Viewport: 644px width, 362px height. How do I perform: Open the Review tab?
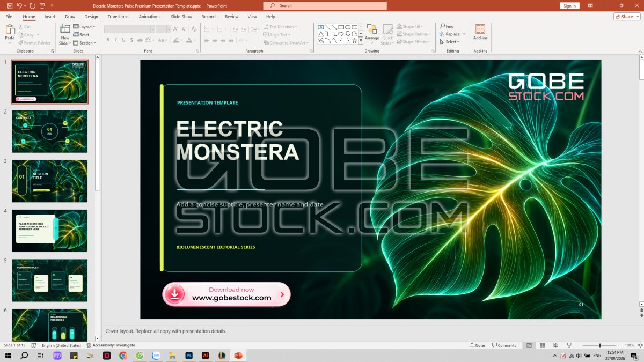[x=232, y=17]
